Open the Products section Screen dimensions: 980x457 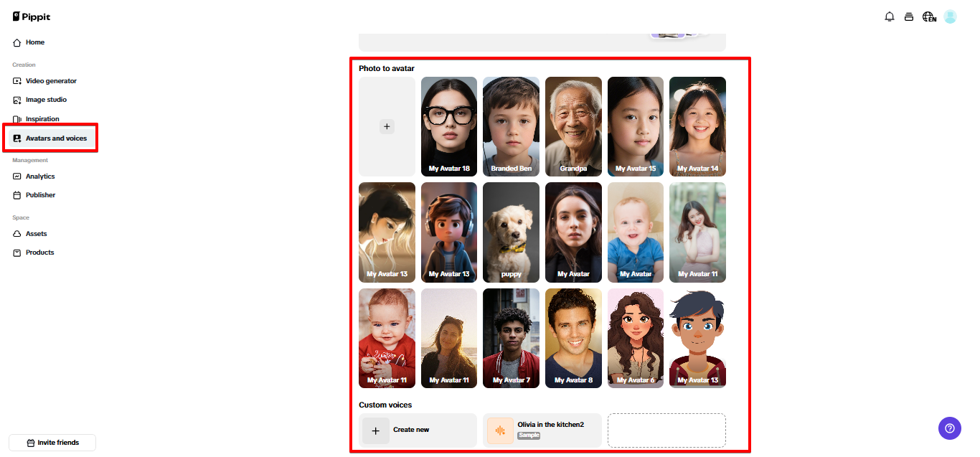click(36, 252)
